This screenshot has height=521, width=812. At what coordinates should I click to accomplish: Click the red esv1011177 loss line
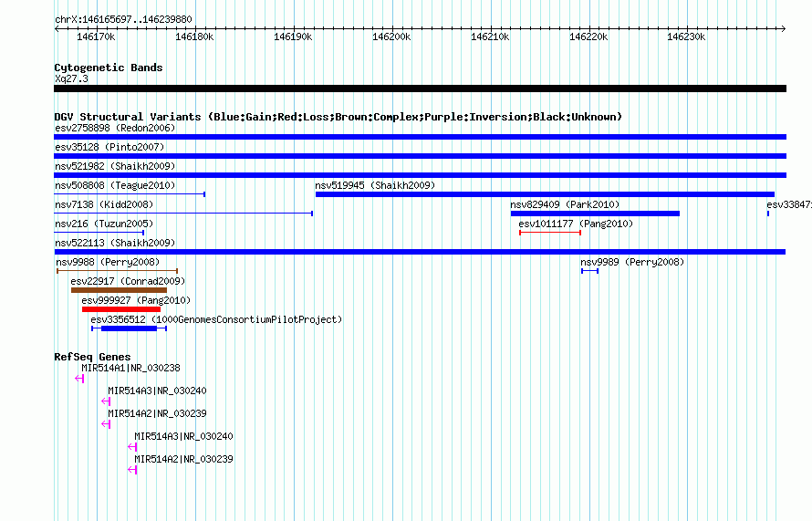point(550,233)
